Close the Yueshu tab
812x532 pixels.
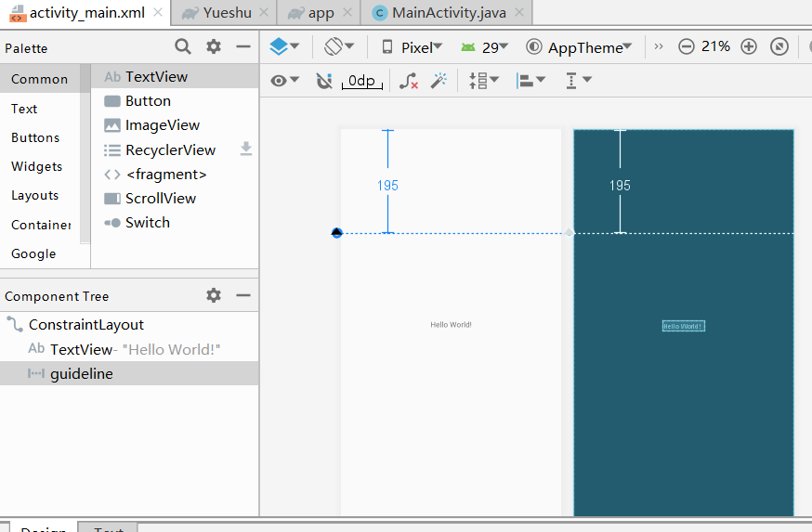coord(264,12)
